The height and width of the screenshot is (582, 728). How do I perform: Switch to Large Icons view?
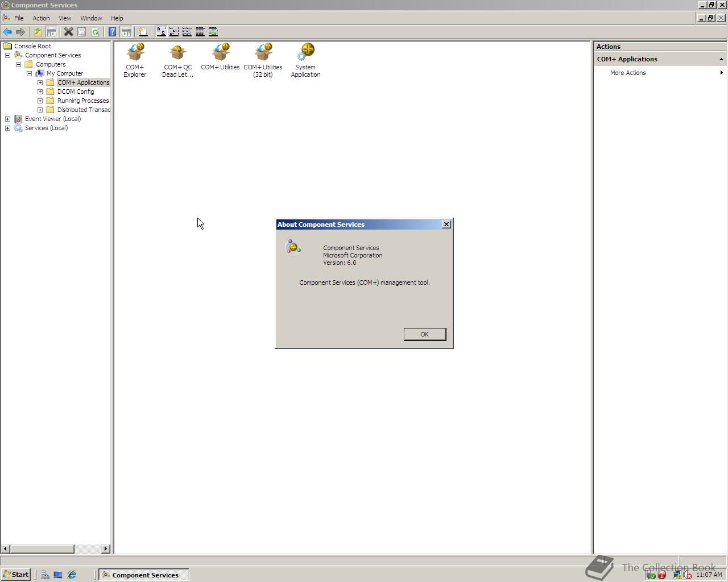point(161,32)
